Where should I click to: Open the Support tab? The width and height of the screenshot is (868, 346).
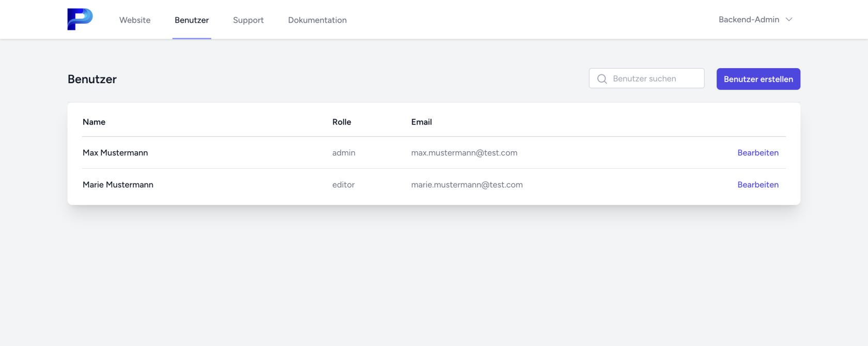248,20
